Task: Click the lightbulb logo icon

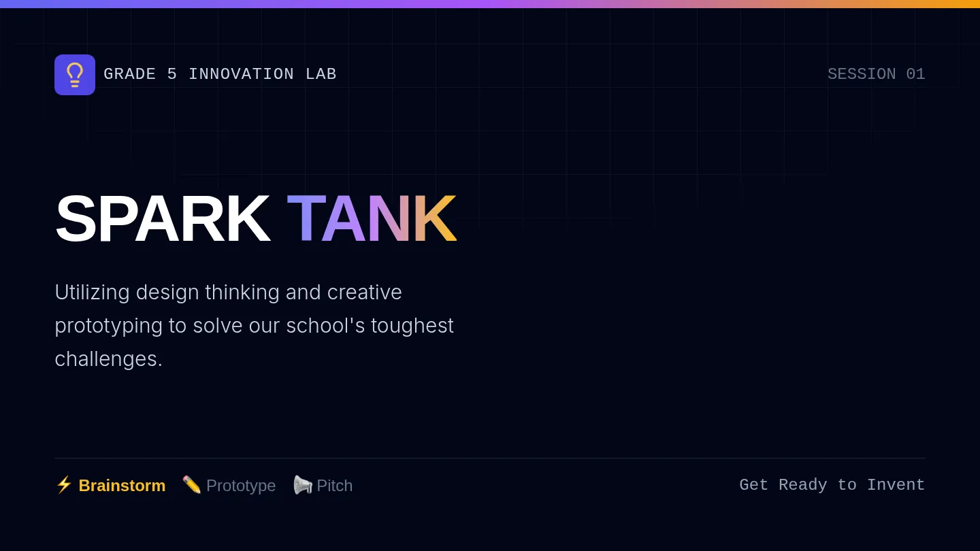Action: (75, 75)
